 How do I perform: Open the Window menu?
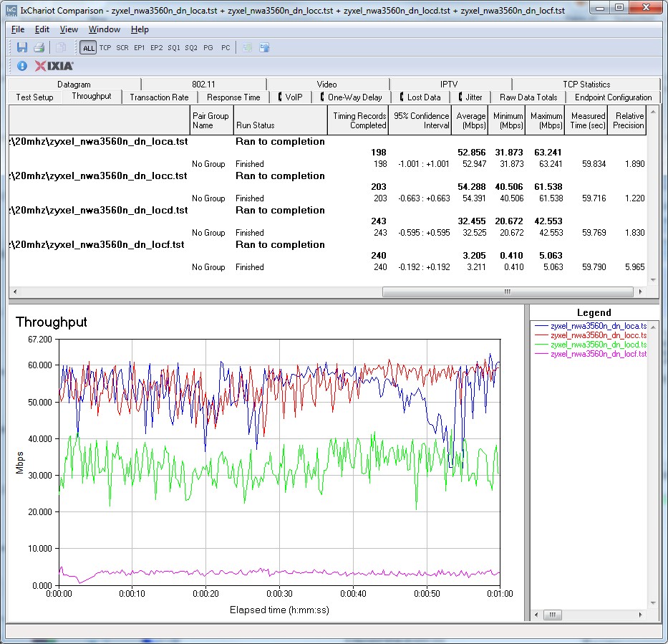point(105,29)
